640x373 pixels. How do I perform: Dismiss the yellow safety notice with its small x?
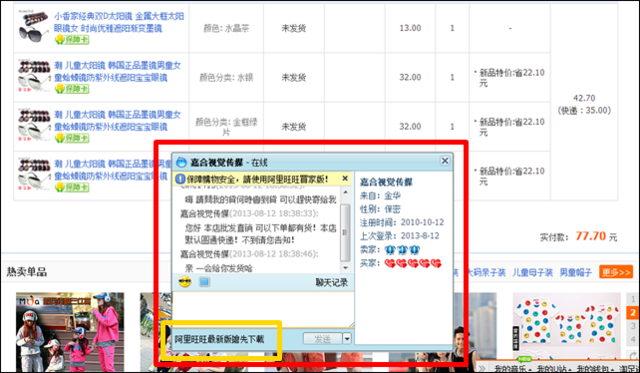point(345,178)
